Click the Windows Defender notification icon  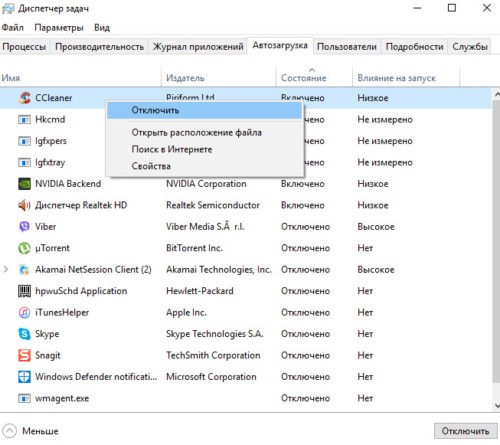coord(24,377)
